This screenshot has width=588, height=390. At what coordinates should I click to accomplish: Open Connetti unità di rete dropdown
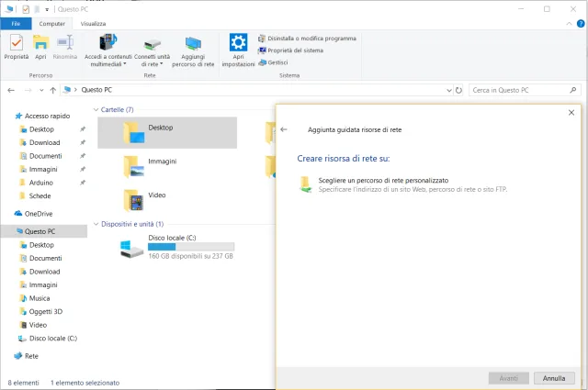click(x=152, y=50)
